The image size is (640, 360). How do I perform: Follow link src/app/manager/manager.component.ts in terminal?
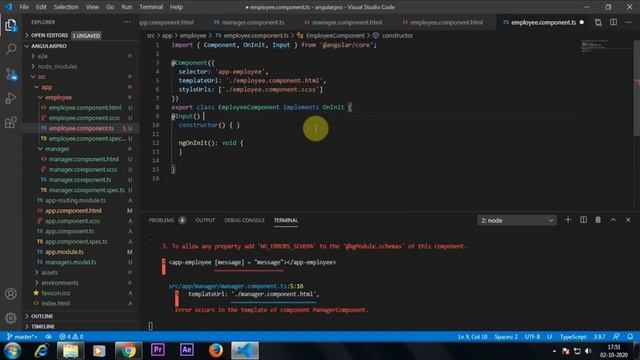point(229,286)
